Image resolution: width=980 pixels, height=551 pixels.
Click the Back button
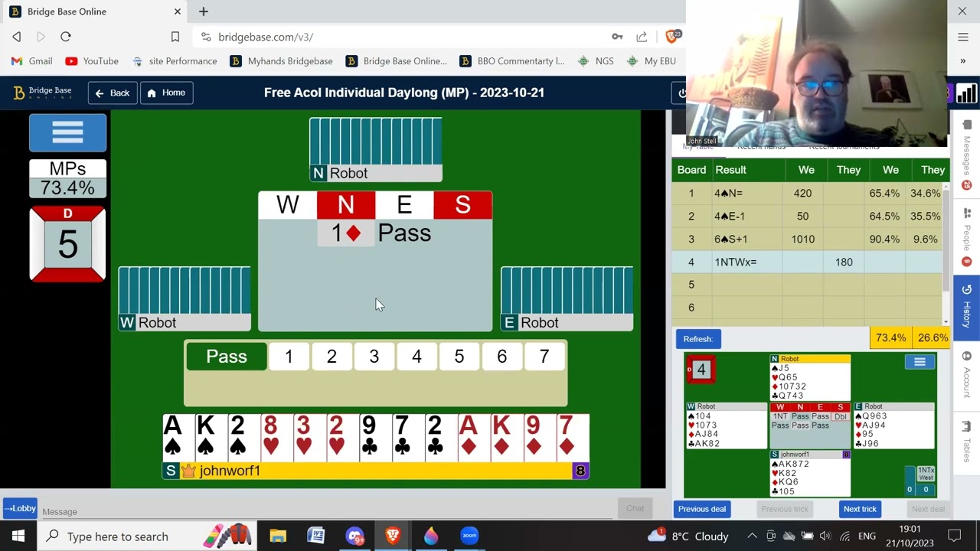(x=112, y=93)
